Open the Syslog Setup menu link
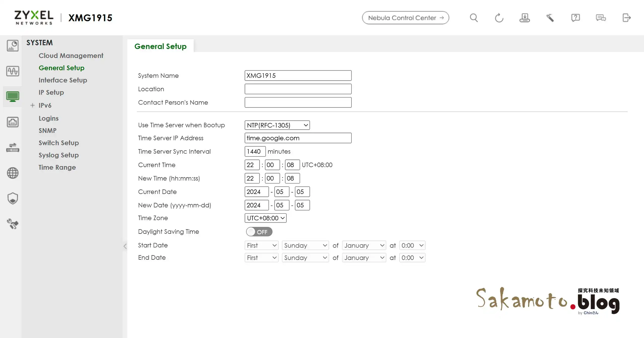 click(59, 155)
